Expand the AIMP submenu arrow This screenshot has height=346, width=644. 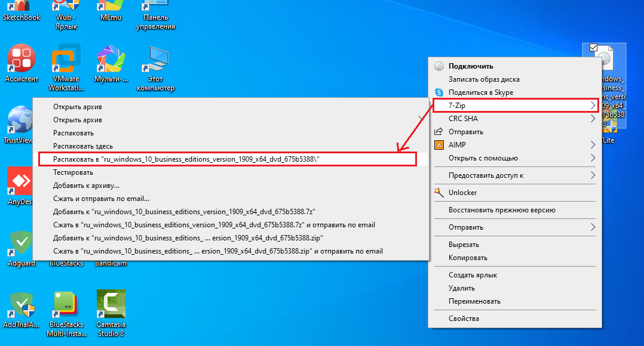593,145
